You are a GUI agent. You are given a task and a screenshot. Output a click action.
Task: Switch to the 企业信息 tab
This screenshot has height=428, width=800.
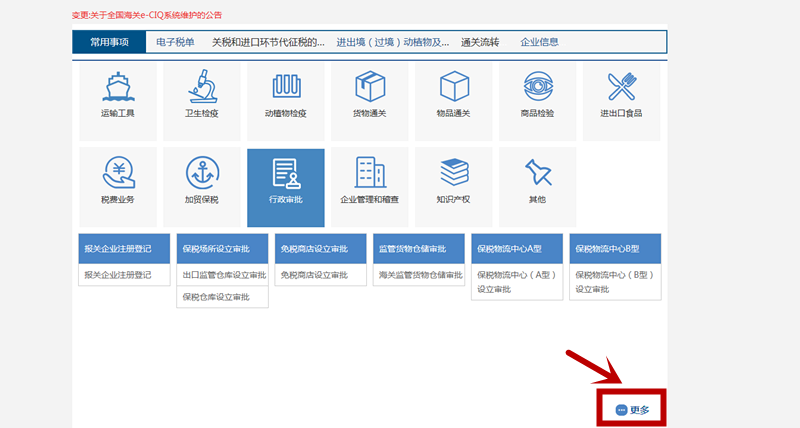[x=539, y=42]
